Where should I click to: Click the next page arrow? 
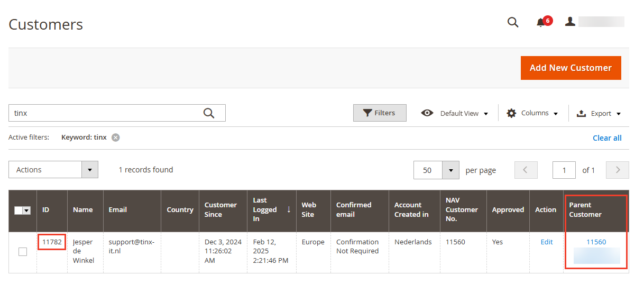pyautogui.click(x=617, y=170)
